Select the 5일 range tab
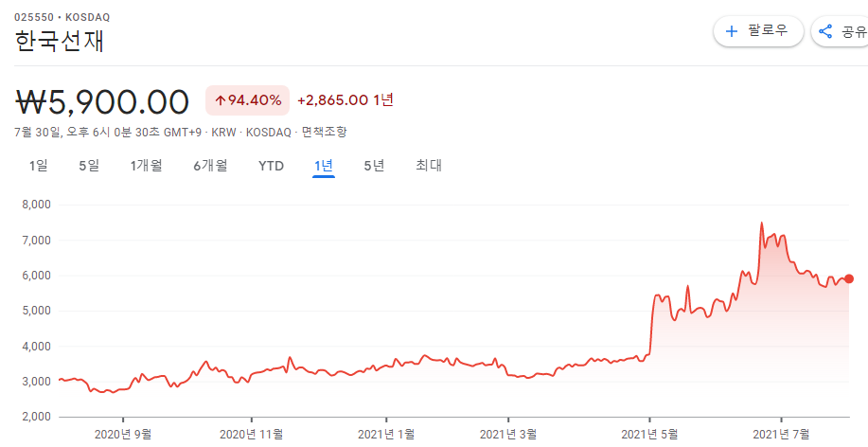This screenshot has width=868, height=447. coord(89,166)
